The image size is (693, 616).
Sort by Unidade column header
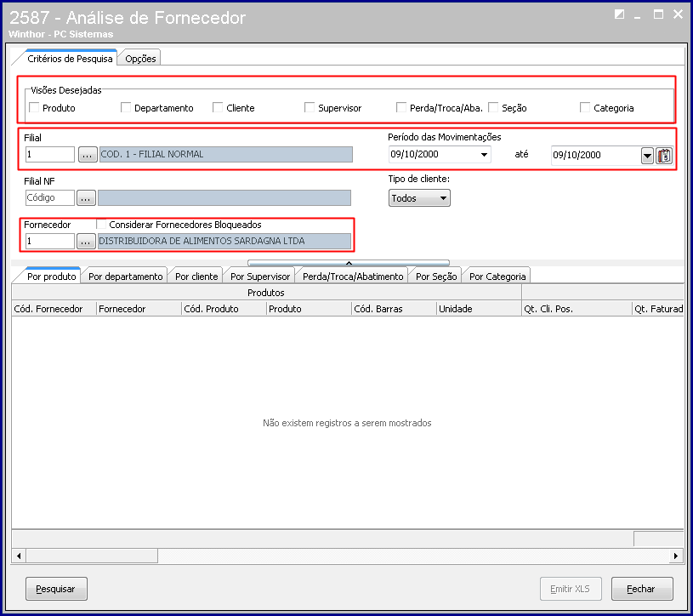(x=479, y=309)
